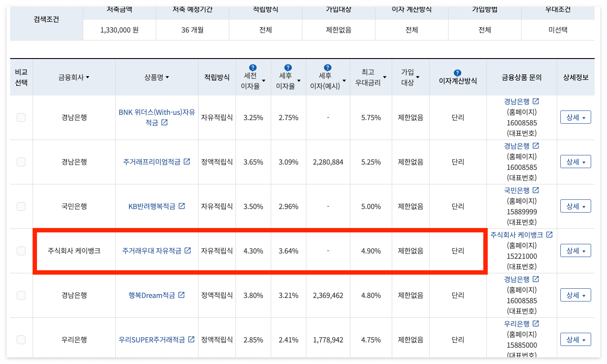The image size is (607, 364).
Task: Click the 1,778,942 after-tax interest cell
Action: click(328, 340)
